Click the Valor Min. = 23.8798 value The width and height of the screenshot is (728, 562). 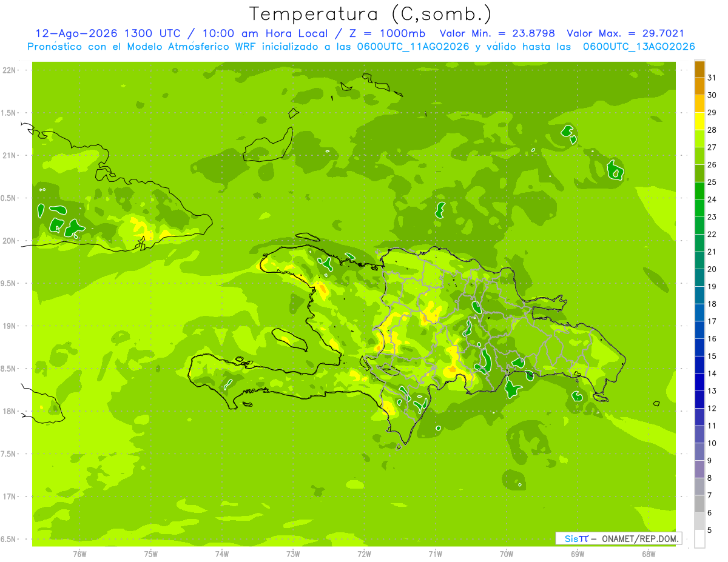(x=497, y=33)
